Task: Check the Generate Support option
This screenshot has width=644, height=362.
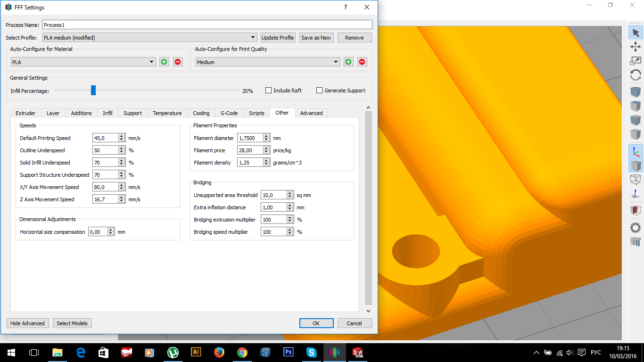Action: pyautogui.click(x=320, y=90)
